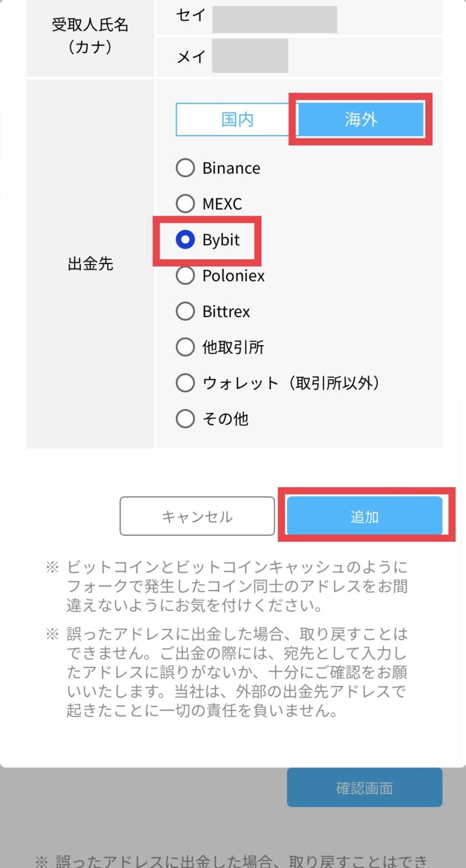Select the Bittrex radio button
The image size is (466, 868).
pyautogui.click(x=185, y=311)
